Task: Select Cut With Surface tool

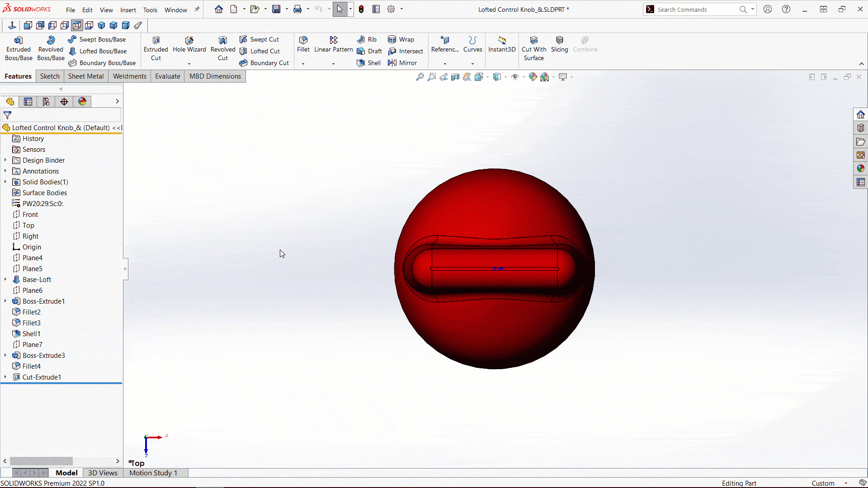Action: pos(534,48)
